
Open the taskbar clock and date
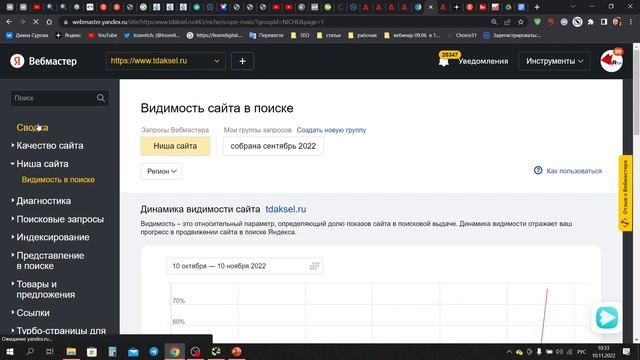604,351
